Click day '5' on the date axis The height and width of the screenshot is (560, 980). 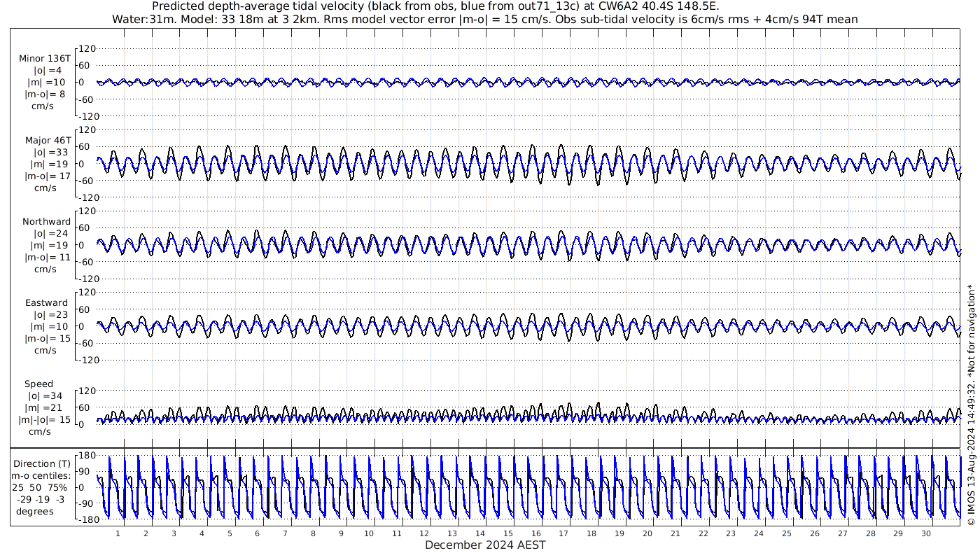229,533
